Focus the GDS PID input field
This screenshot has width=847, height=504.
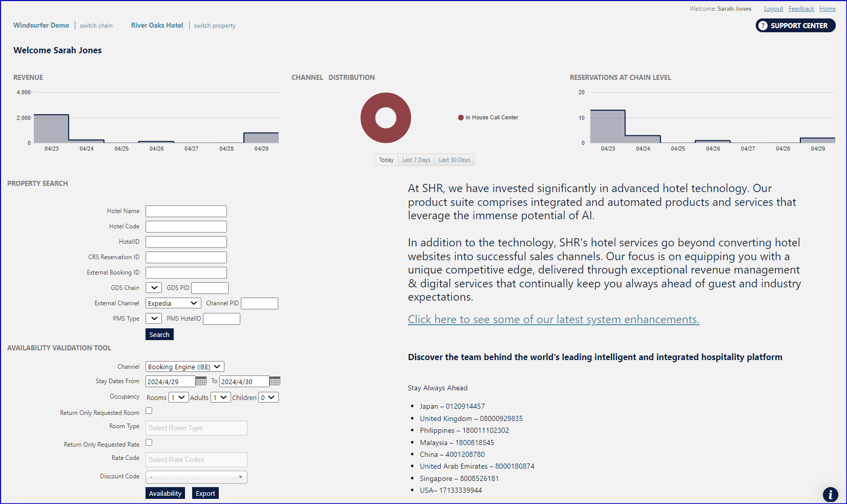tap(210, 288)
